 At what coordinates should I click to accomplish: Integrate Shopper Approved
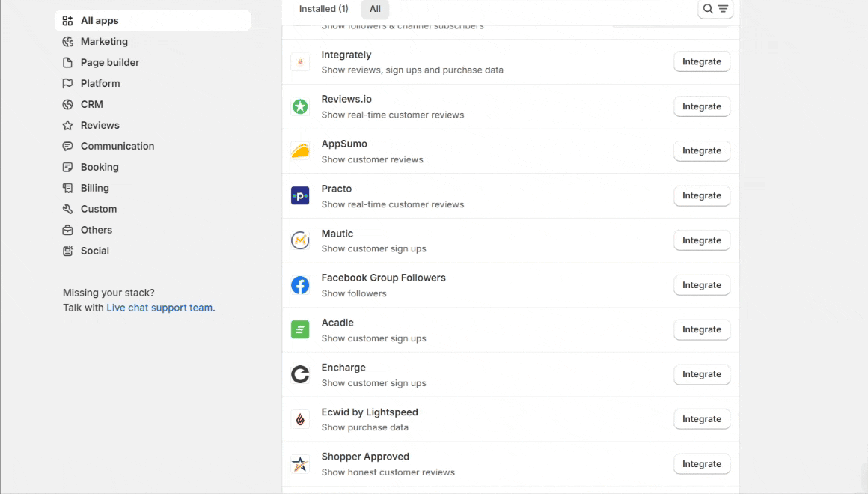(x=701, y=464)
